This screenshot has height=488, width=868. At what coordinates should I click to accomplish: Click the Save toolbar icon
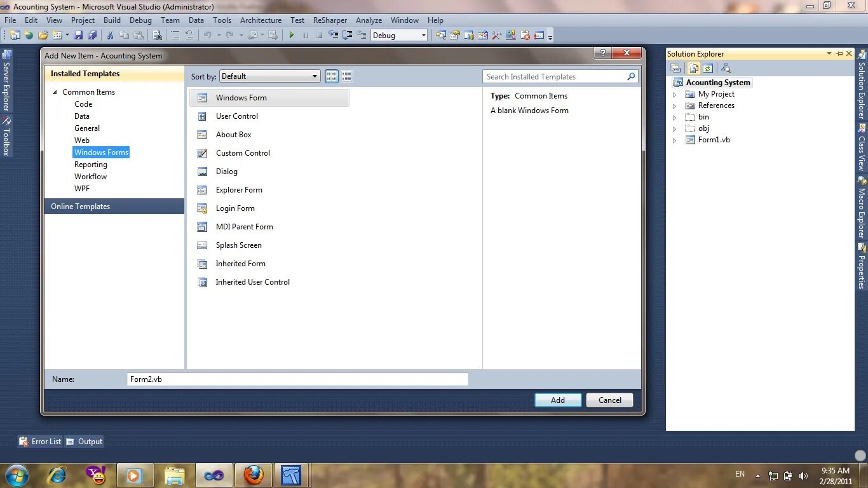78,36
